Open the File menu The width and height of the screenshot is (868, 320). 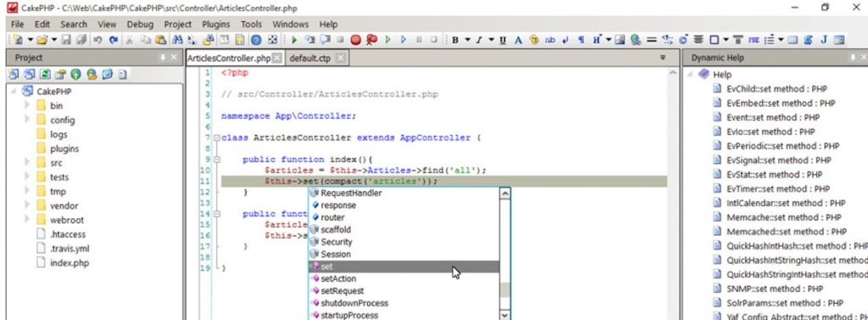click(17, 25)
